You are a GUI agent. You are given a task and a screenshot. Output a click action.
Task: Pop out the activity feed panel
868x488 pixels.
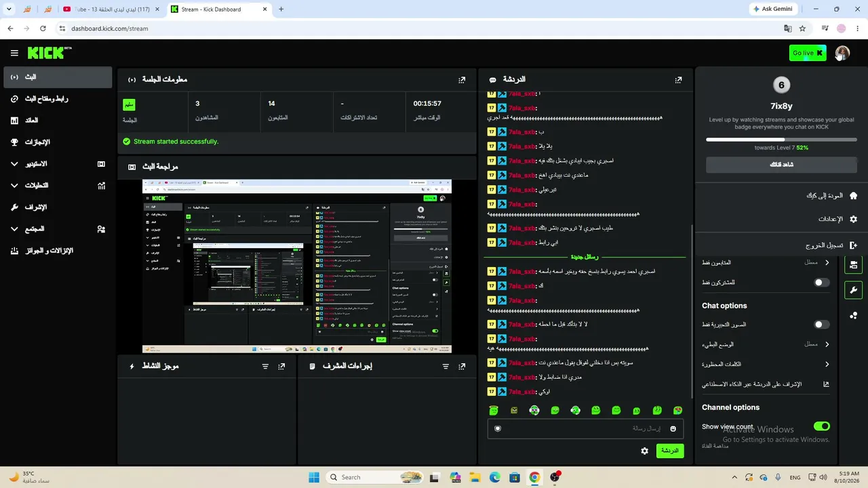point(281,366)
